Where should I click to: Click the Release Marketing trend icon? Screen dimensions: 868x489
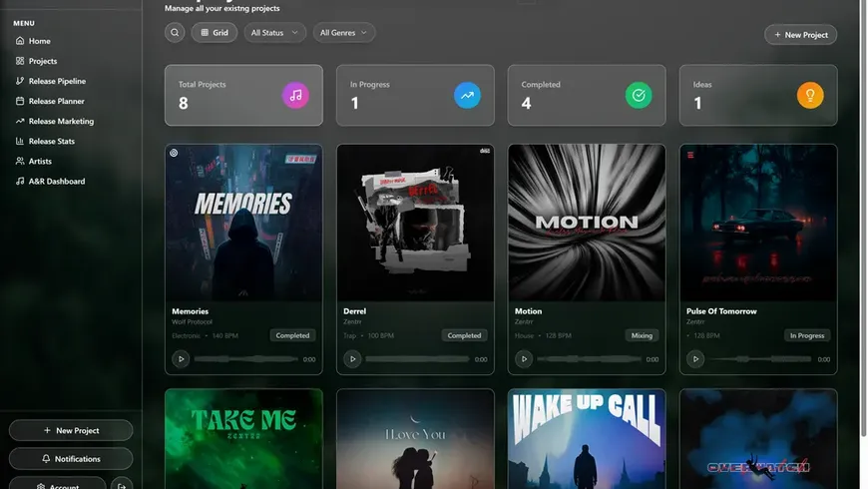pyautogui.click(x=20, y=121)
